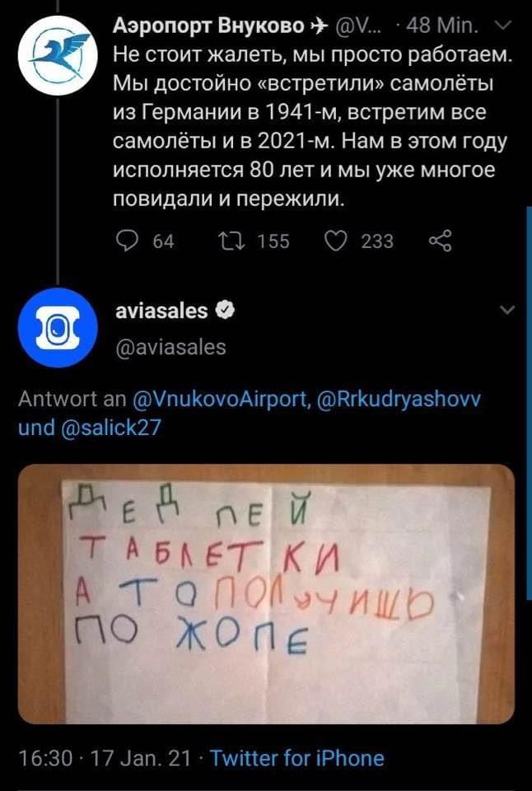The height and width of the screenshot is (791, 532).
Task: Retweet the Vnukovo Airport tweet
Action: (232, 241)
